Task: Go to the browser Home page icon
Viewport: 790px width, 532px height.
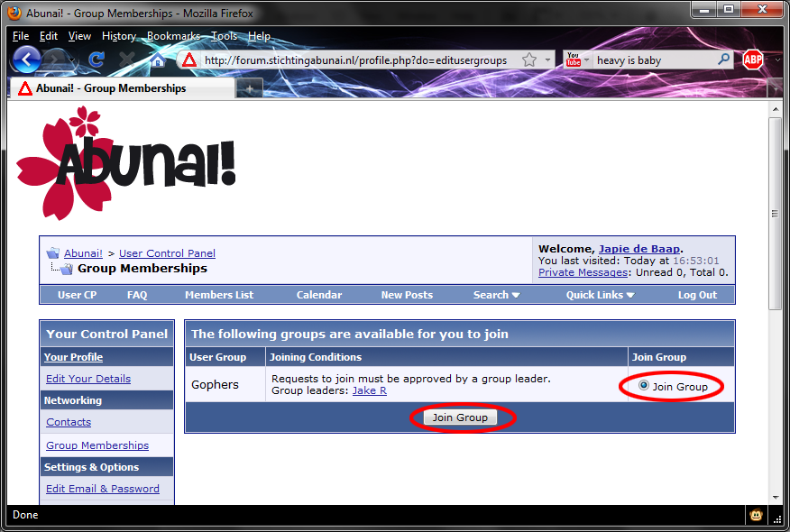Action: pyautogui.click(x=158, y=60)
